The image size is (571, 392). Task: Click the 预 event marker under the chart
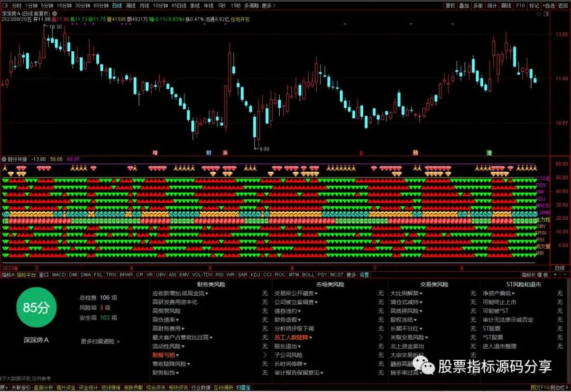click(415, 153)
